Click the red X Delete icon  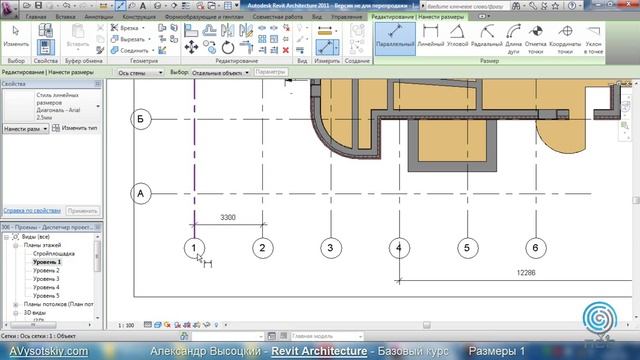(x=286, y=50)
